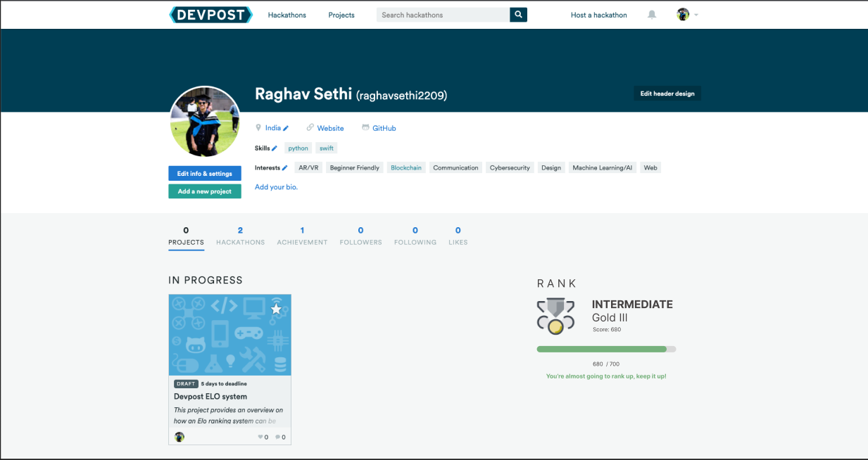
Task: Click the Web interest tag
Action: (x=650, y=168)
